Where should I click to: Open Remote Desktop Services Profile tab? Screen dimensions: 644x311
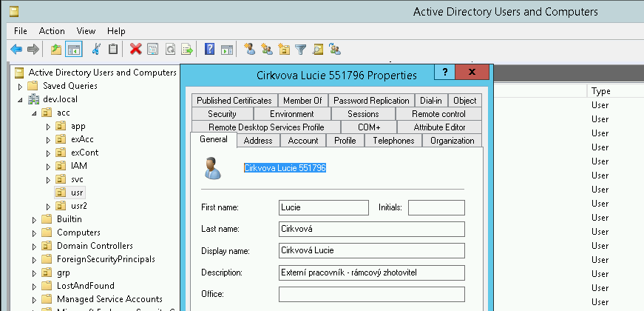click(266, 127)
